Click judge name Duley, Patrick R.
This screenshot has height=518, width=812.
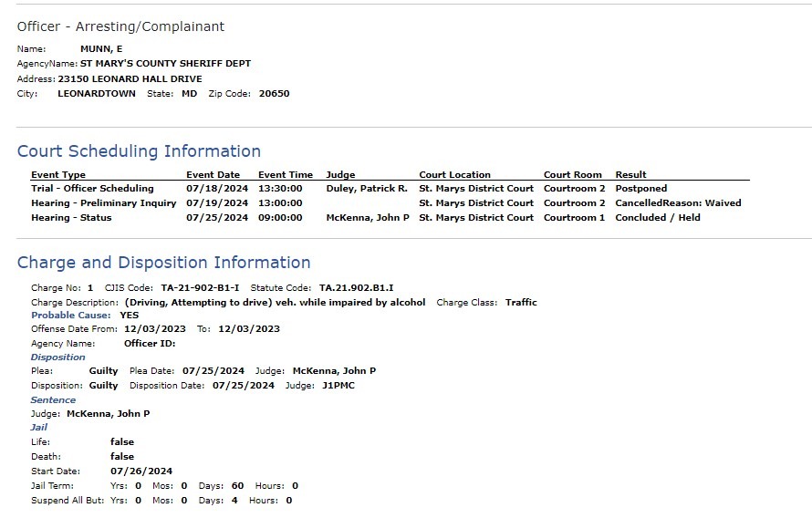tap(367, 189)
